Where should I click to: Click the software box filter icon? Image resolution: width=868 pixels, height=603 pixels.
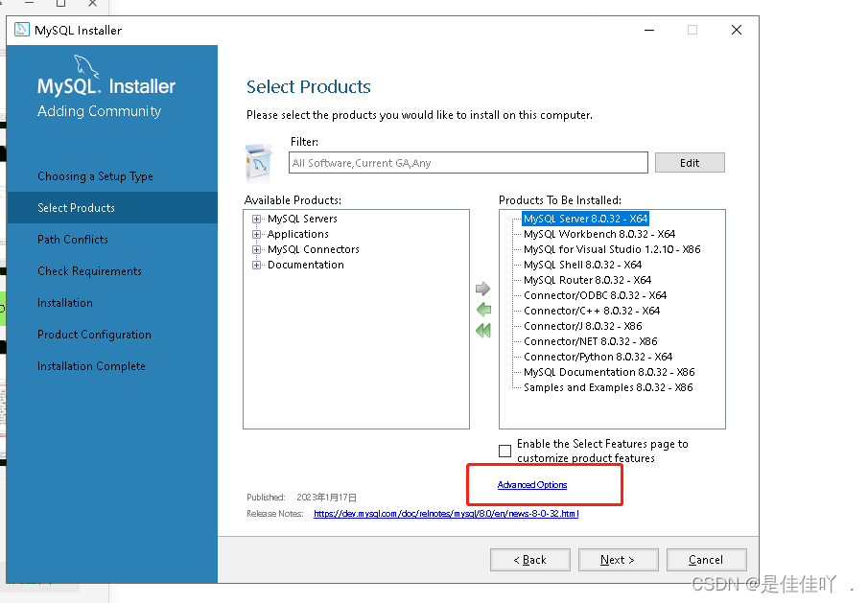click(x=258, y=162)
